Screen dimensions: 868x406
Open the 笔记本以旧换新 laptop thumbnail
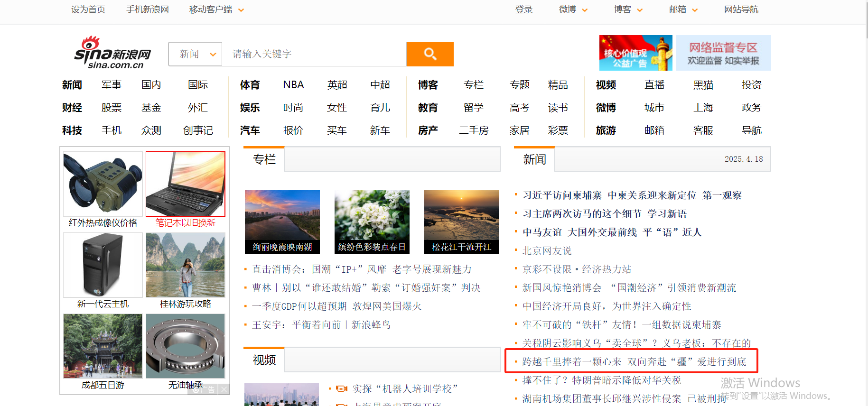186,184
